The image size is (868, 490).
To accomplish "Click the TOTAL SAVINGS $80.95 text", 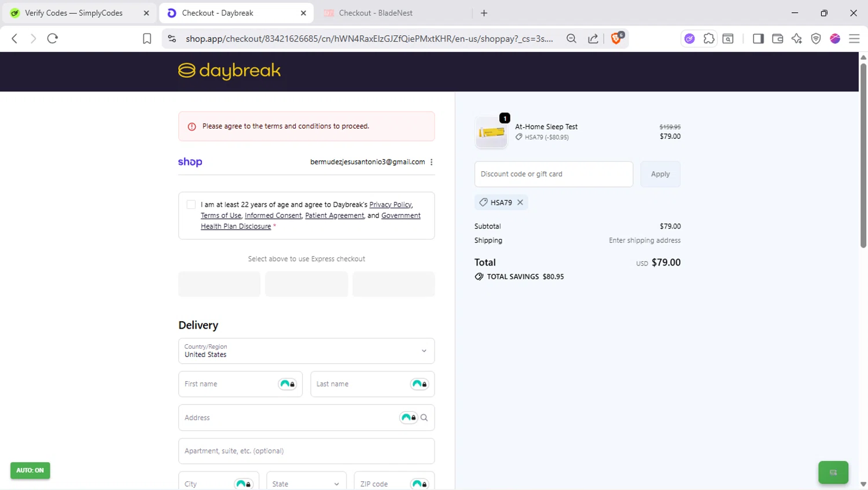I will 525,277.
